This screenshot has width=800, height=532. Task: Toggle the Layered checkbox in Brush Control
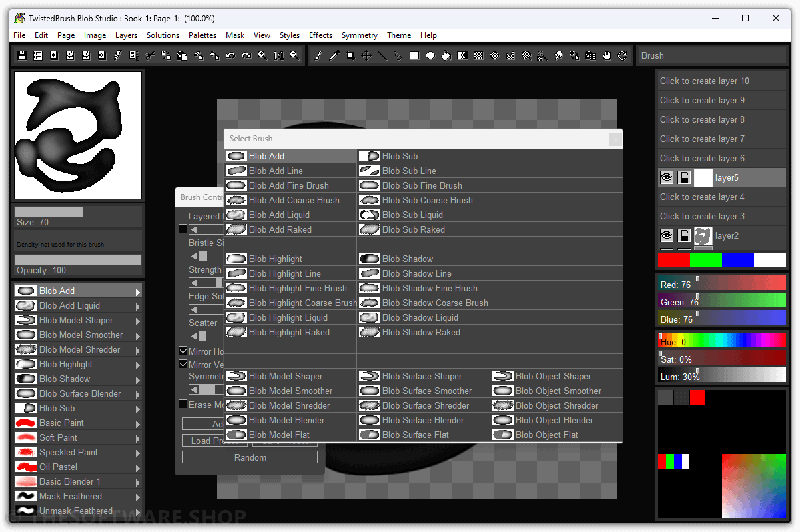pyautogui.click(x=183, y=229)
